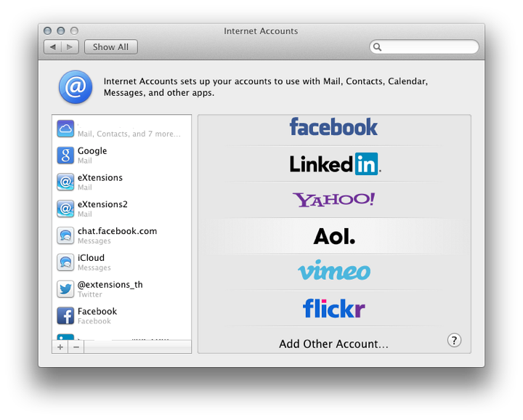Image resolution: width=523 pixels, height=420 pixels.
Task: Select the eXtensions account name
Action: point(100,177)
